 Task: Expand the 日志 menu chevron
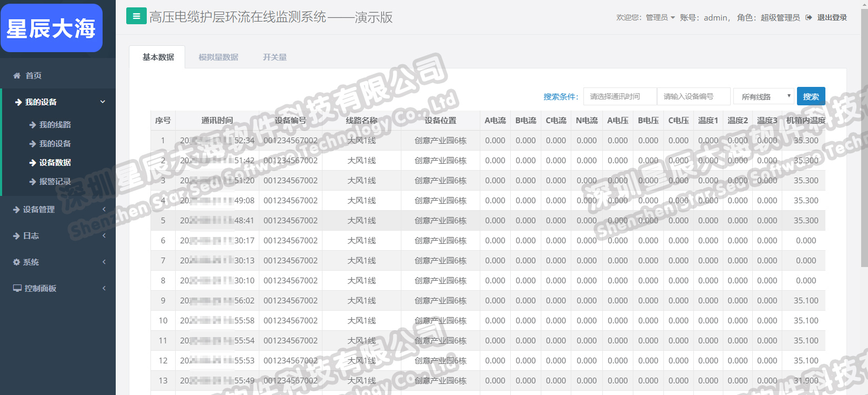104,235
